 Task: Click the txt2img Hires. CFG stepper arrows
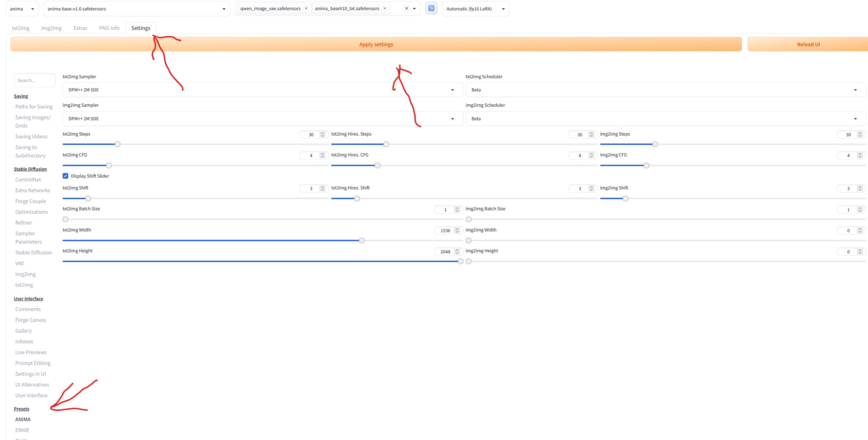tap(591, 155)
